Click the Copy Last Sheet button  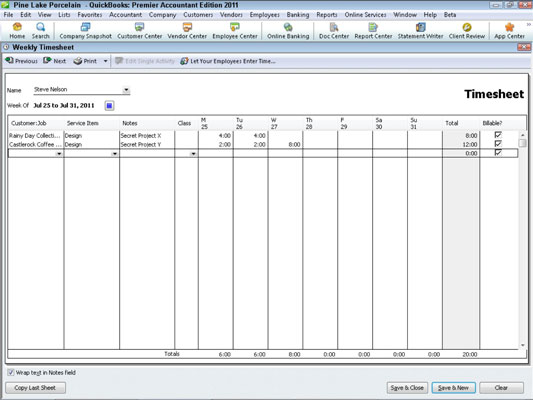click(35, 388)
